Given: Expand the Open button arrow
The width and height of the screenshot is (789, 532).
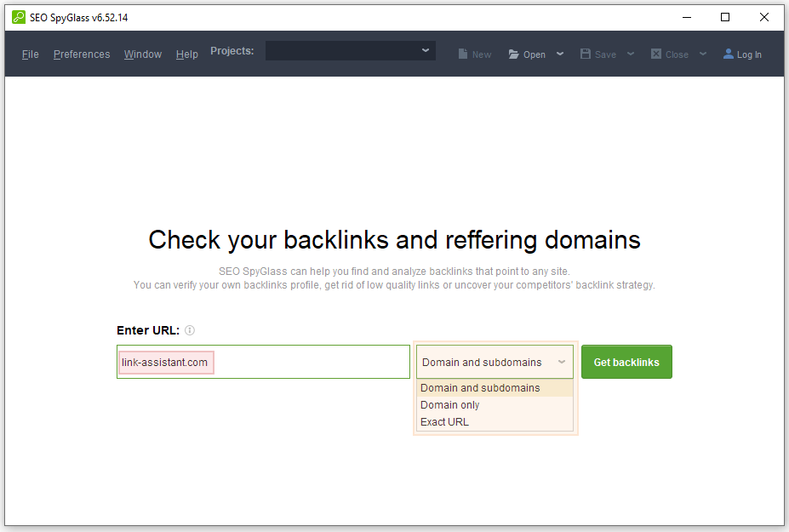Looking at the screenshot, I should 560,54.
